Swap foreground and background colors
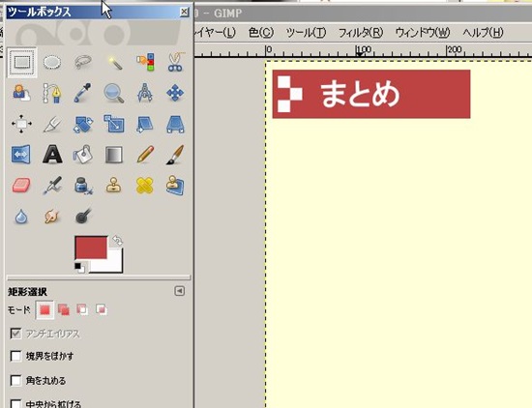Viewport: 532px width, 408px height. click(117, 240)
